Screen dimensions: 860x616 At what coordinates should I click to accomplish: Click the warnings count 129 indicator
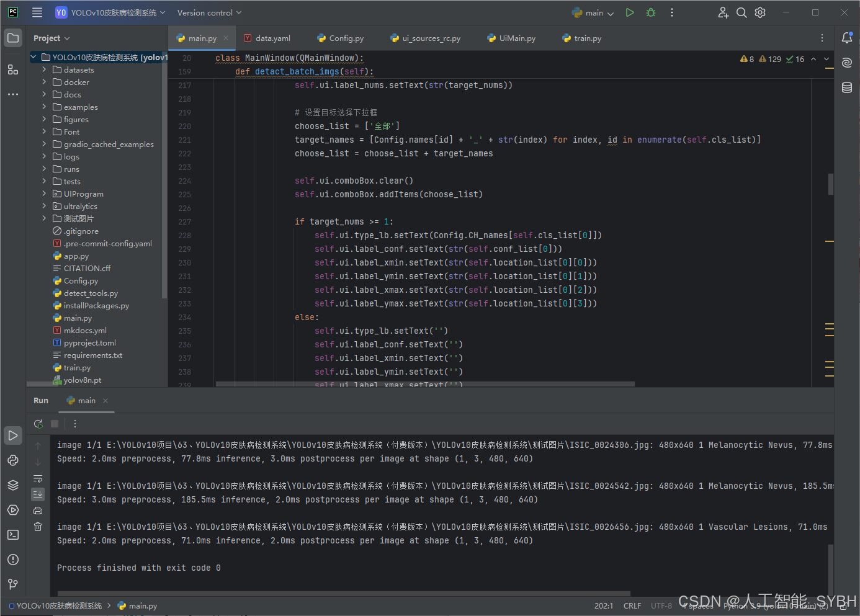[770, 59]
